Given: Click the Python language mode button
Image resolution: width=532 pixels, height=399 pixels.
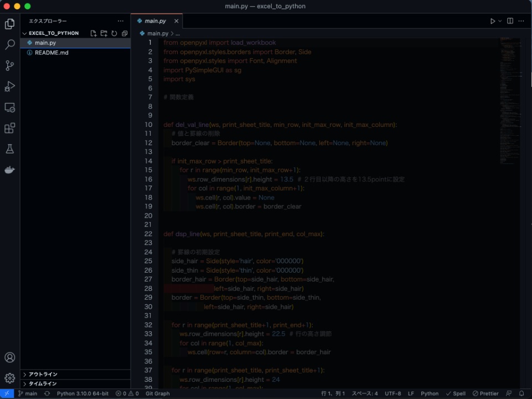Looking at the screenshot, I should click(430, 393).
